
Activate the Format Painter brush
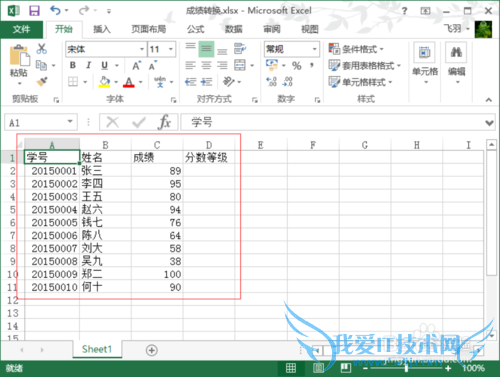coord(42,81)
